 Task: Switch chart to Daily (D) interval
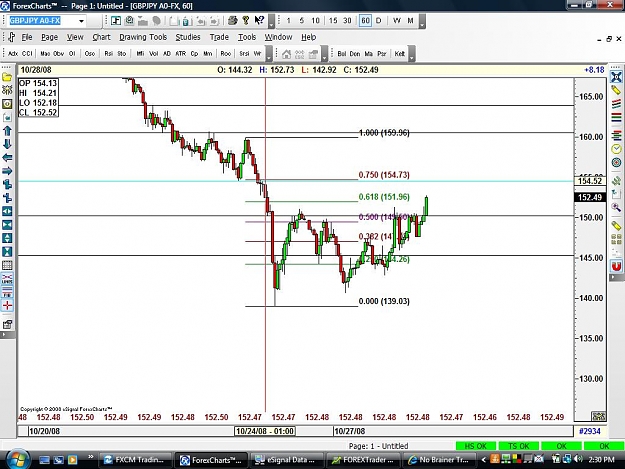click(379, 21)
